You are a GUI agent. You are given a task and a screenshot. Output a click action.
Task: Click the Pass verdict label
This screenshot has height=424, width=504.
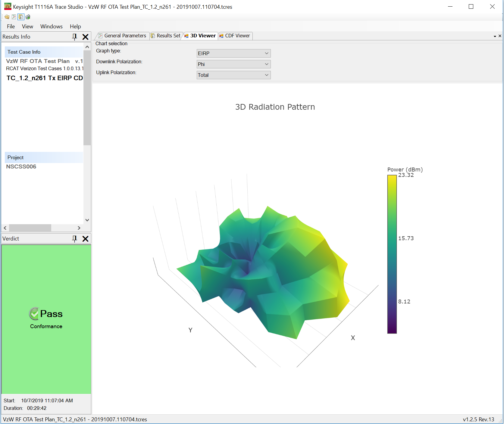point(52,314)
